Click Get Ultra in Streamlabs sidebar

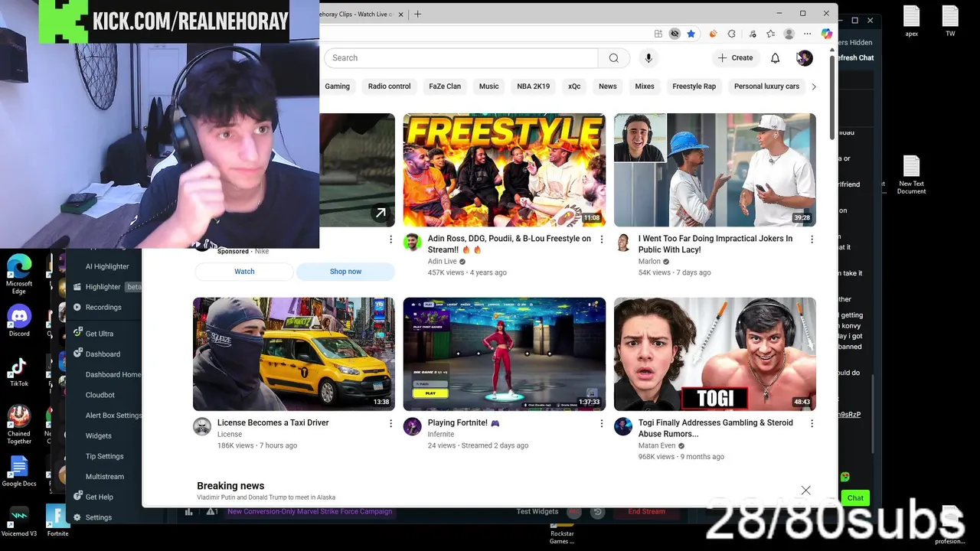[100, 334]
